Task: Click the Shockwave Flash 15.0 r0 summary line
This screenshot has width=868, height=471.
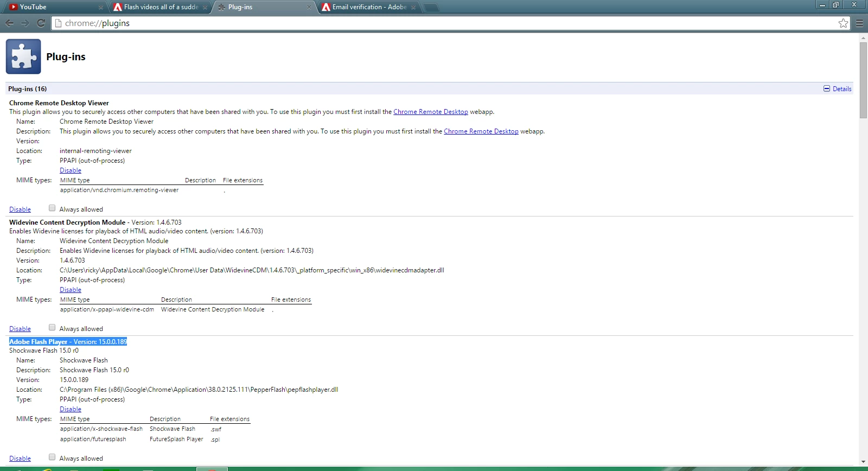Action: click(44, 351)
